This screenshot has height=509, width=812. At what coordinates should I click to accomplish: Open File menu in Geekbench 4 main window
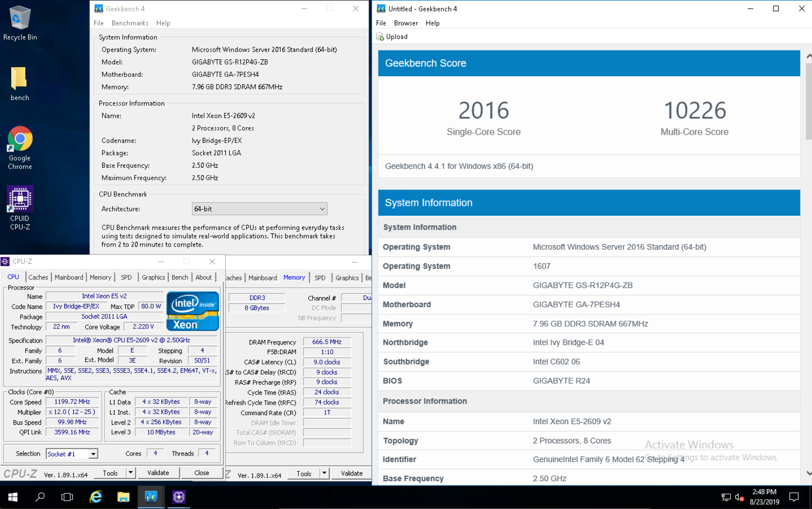pos(99,23)
